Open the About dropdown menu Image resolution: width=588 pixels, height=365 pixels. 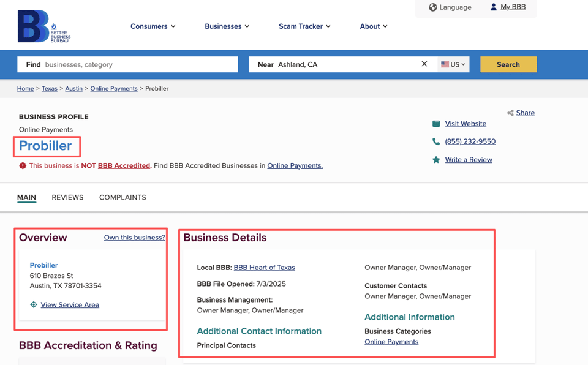(x=374, y=26)
